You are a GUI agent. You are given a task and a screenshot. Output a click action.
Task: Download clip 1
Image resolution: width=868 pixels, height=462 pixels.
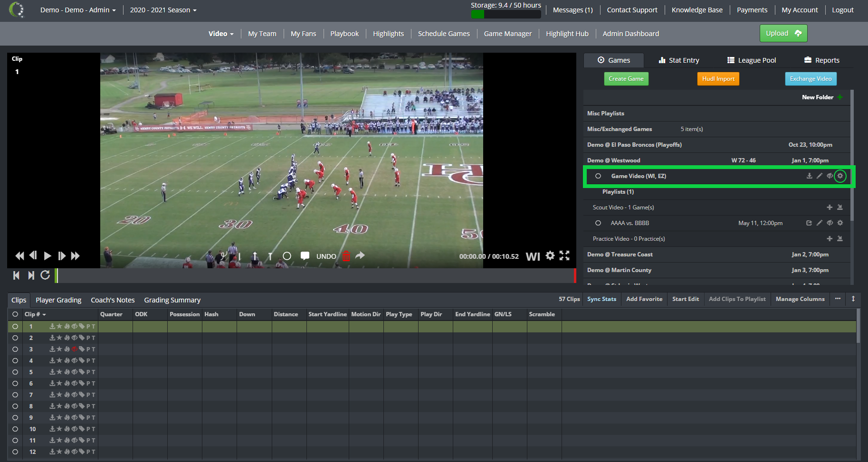(x=52, y=326)
